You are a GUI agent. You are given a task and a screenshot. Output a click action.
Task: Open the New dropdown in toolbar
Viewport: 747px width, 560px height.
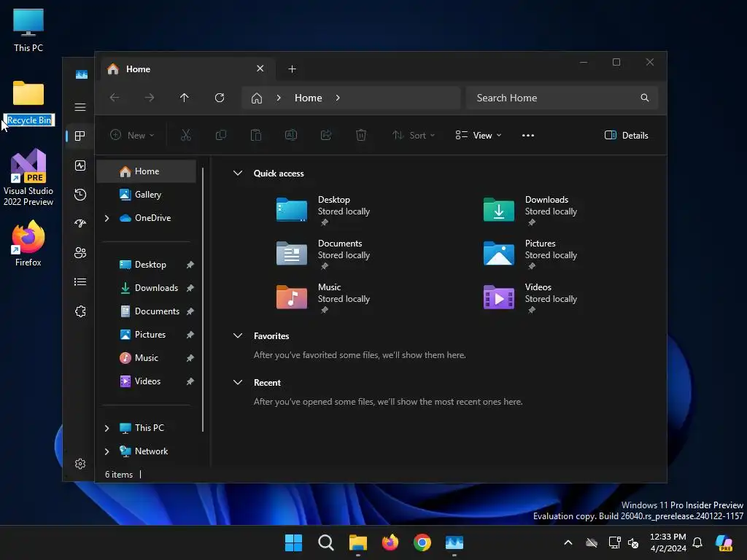click(133, 135)
